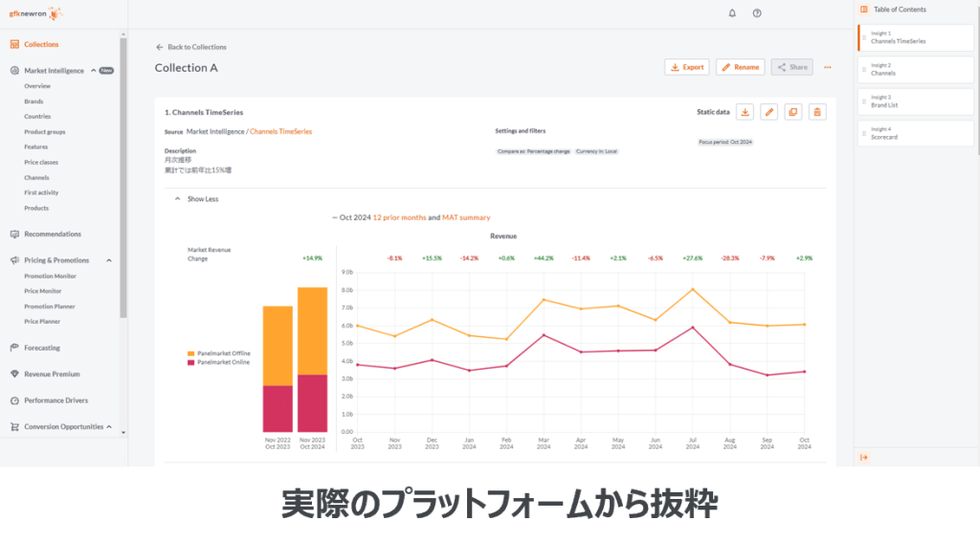Jump to Insight 1 Channels TimeSeries
The image size is (980, 544).
pos(916,37)
